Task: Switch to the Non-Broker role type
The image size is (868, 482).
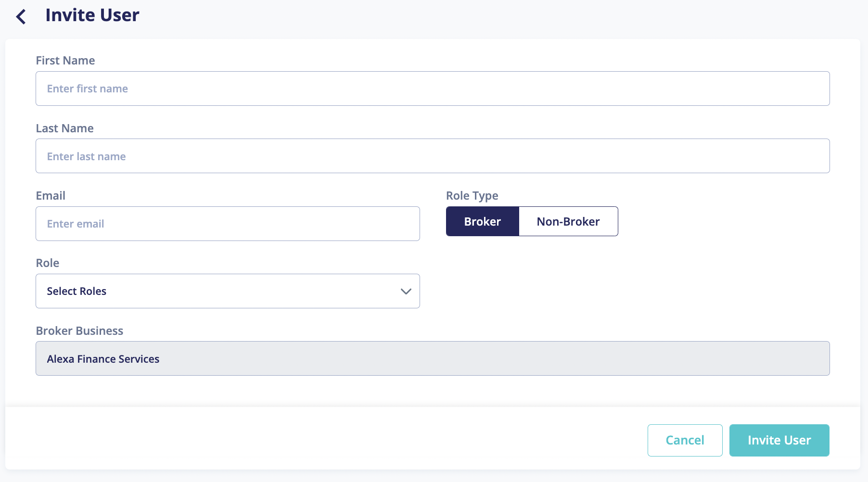Action: pyautogui.click(x=568, y=221)
